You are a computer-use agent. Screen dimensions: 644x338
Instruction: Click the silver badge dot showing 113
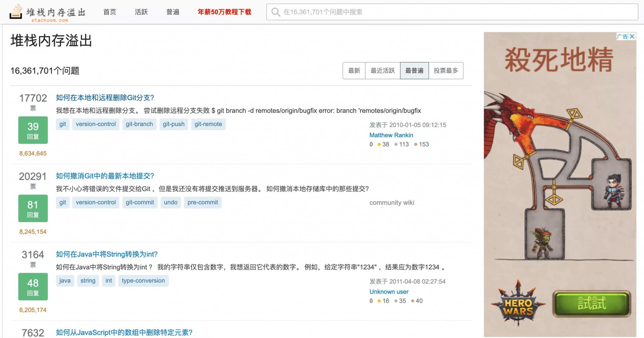396,144
